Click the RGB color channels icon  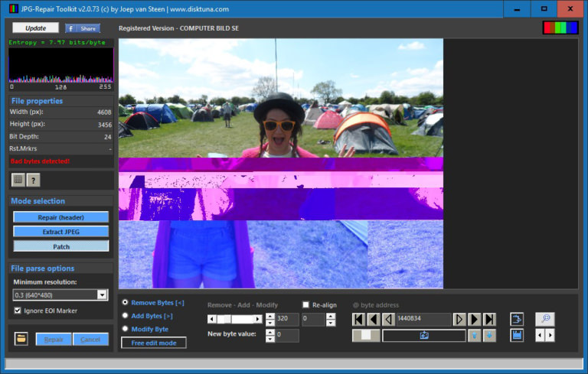point(560,28)
